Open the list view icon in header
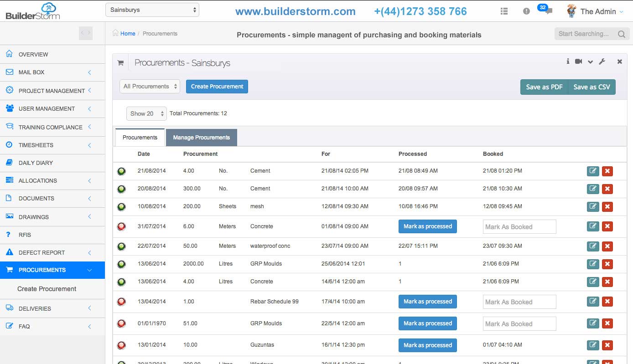The height and width of the screenshot is (364, 633). 504,11
